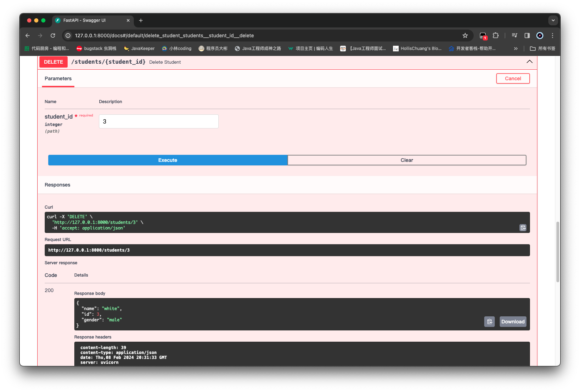
Task: Execute the delete student request
Action: [x=168, y=160]
